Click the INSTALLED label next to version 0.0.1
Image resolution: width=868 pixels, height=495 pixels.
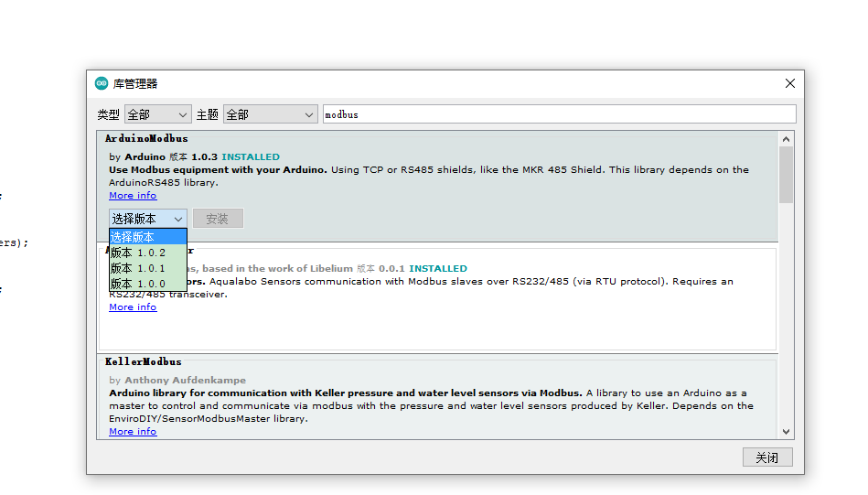click(438, 268)
